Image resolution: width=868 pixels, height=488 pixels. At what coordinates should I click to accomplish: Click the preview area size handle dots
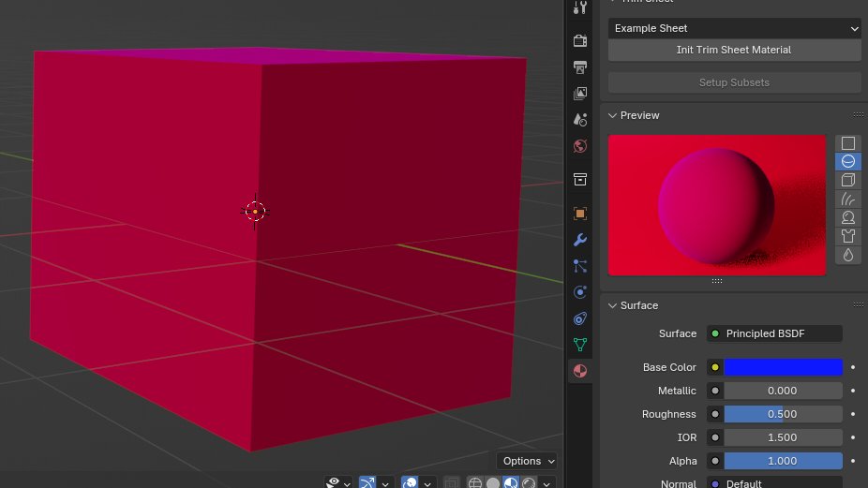[x=717, y=281]
